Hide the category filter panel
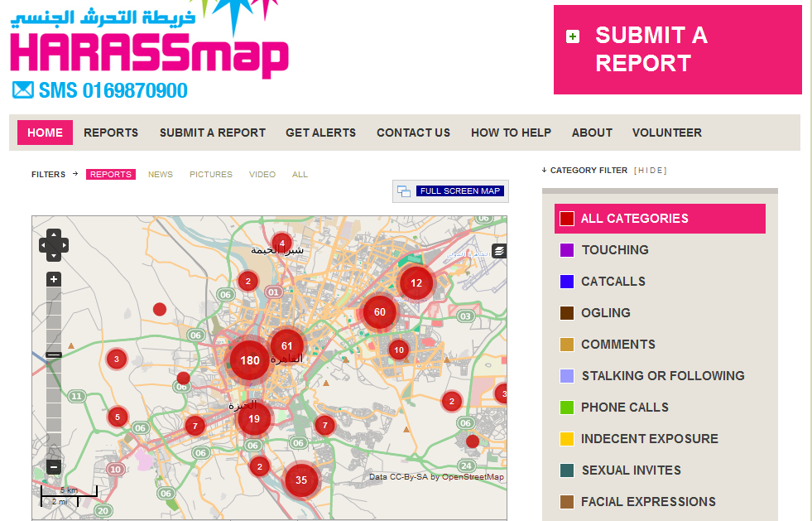The width and height of the screenshot is (812, 521). click(x=651, y=171)
